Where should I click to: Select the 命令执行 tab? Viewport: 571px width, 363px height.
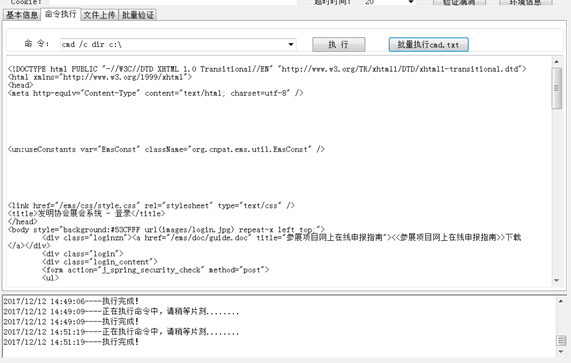(60, 14)
